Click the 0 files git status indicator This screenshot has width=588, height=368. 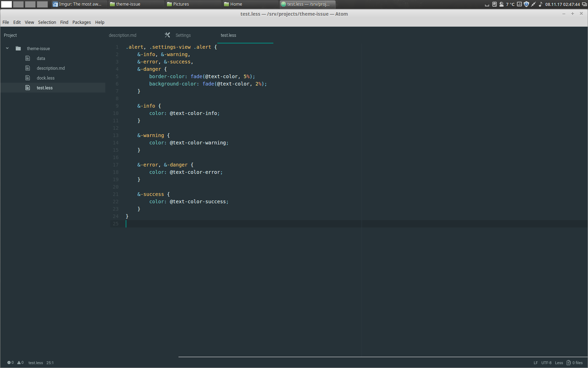tap(575, 363)
